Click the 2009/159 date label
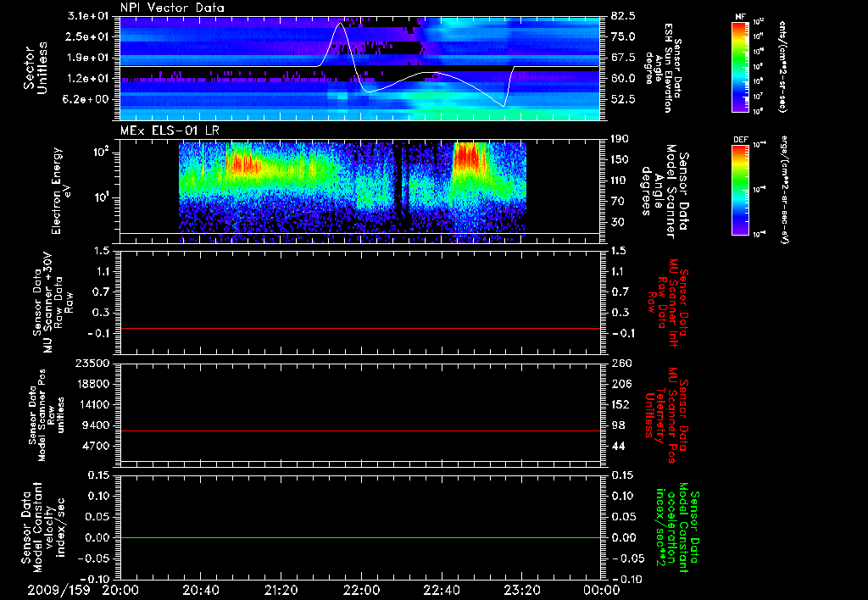Image resolution: width=868 pixels, height=600 pixels. (x=58, y=590)
